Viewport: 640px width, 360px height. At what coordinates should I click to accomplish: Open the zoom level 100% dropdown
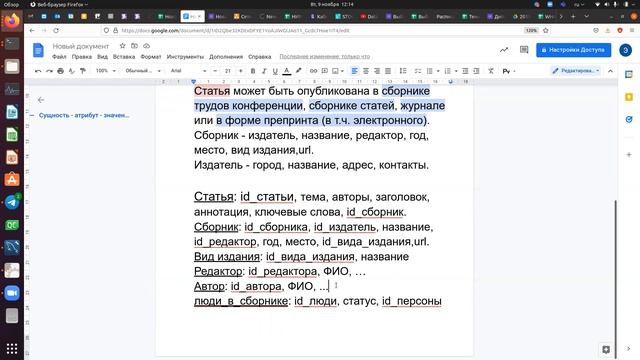click(105, 71)
